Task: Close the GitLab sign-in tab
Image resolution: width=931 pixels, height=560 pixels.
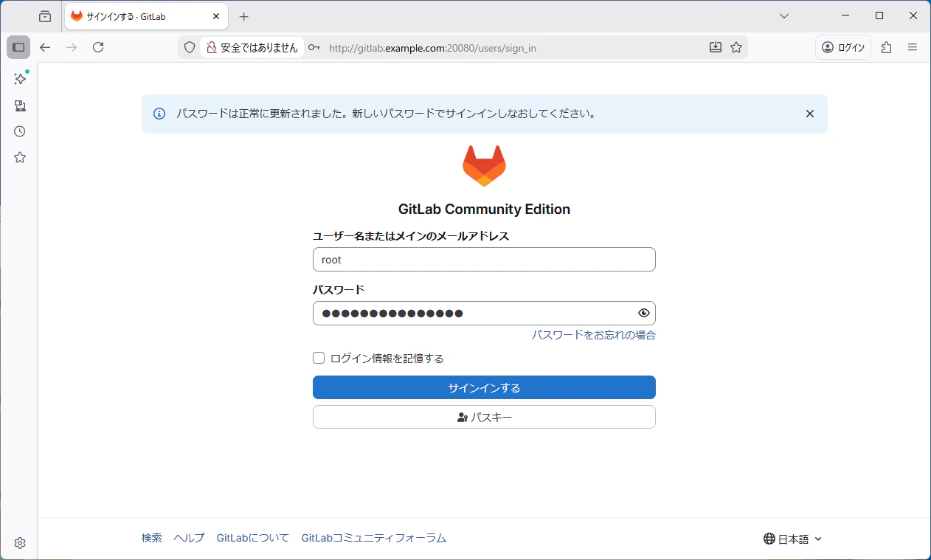Action: click(216, 16)
